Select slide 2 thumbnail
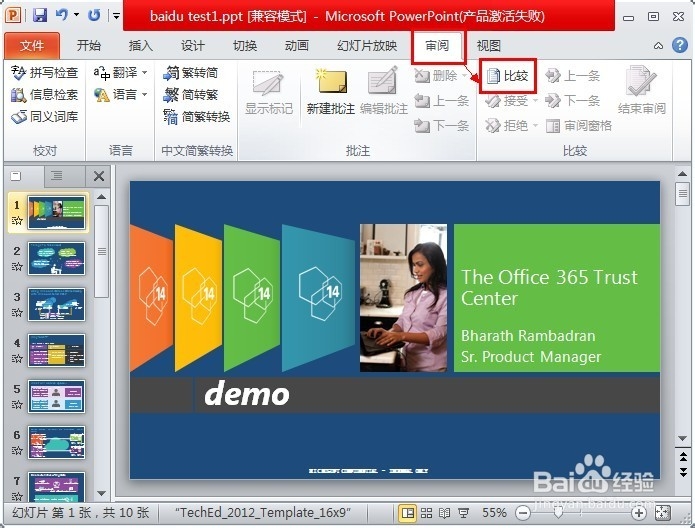This screenshot has height=528, width=695. (x=56, y=258)
